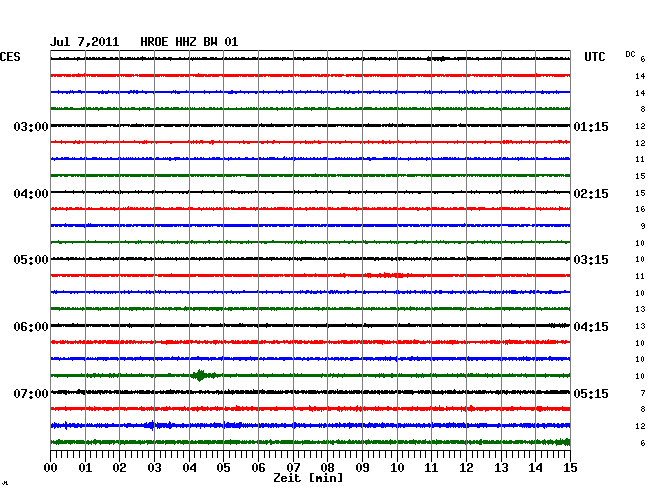Click the UTC time label '01:15'

pyautogui.click(x=591, y=126)
